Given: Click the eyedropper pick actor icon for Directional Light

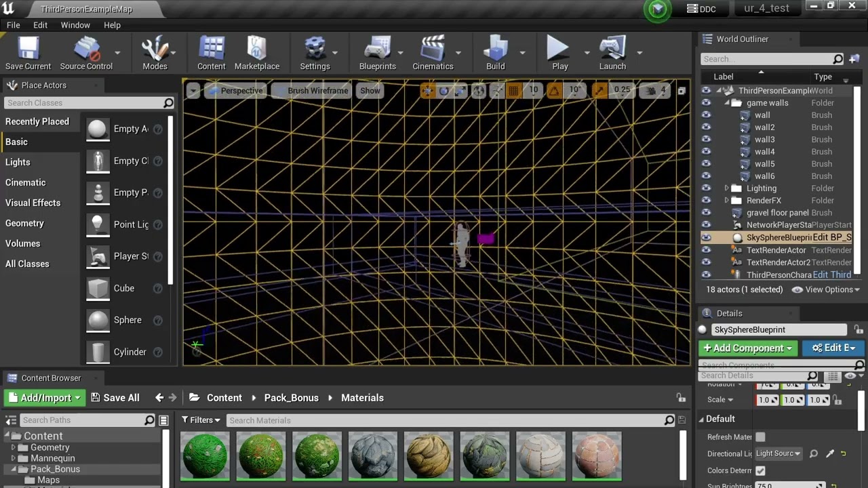Looking at the screenshot, I should [829, 453].
